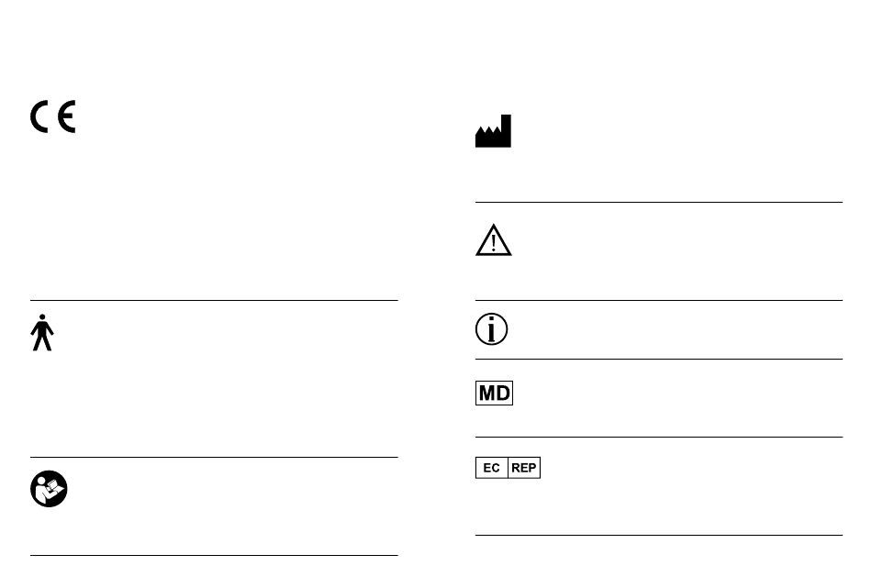The image size is (872, 588).
Task: Click the divider line below the MD symbol
Action: pyautogui.click(x=659, y=438)
